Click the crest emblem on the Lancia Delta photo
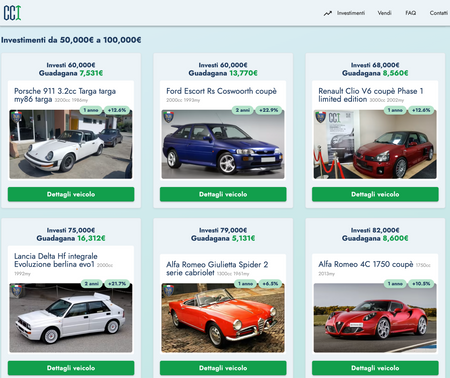Viewport: 450px width, 378px height. [x=16, y=291]
